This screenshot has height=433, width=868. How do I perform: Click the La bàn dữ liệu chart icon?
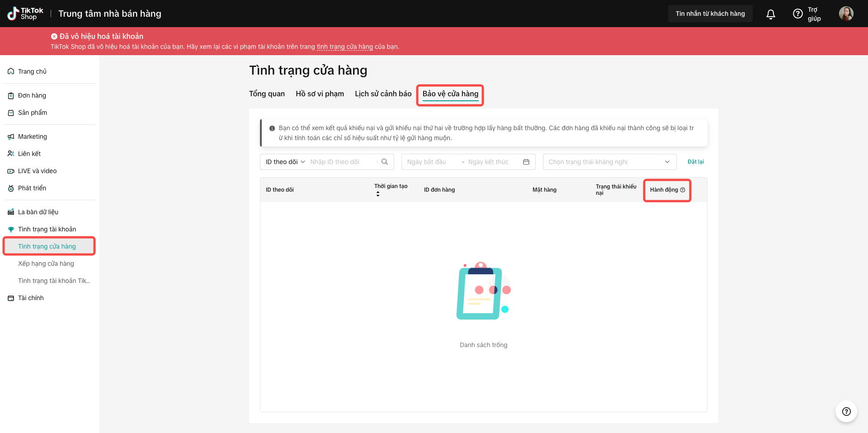click(11, 212)
